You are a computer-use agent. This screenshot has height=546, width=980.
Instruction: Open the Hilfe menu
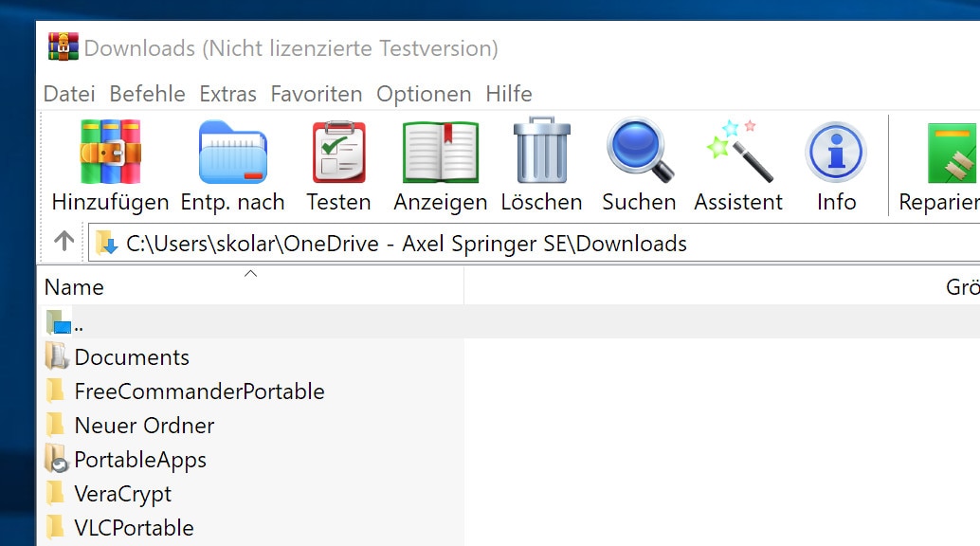pyautogui.click(x=509, y=94)
